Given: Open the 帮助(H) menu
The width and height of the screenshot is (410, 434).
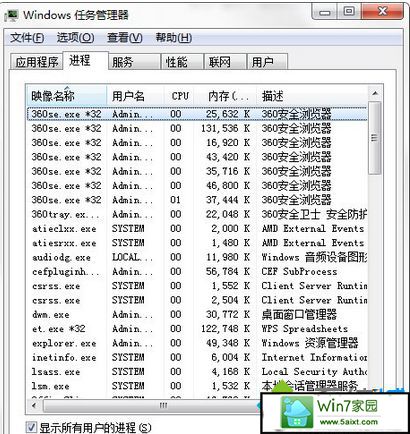Looking at the screenshot, I should coord(173,37).
